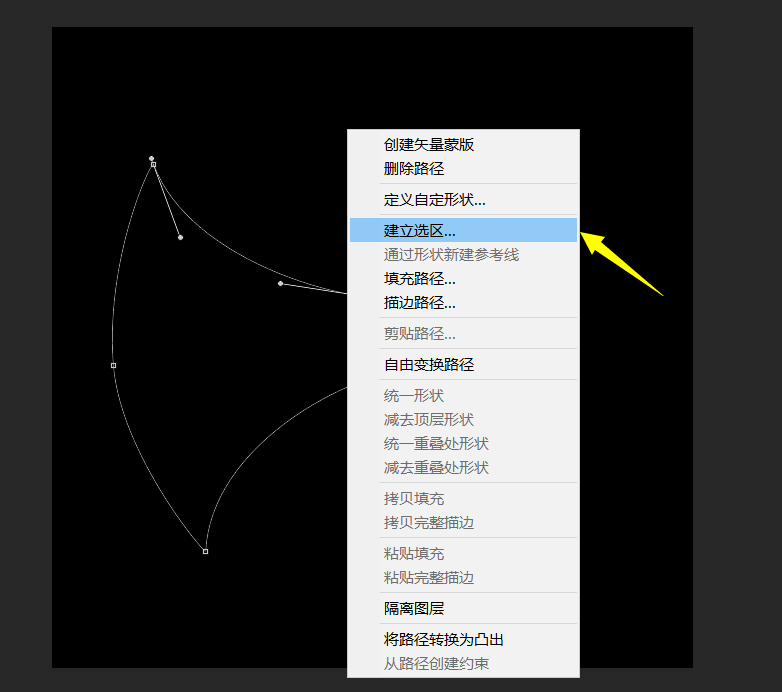Click the 减去顶层形状 entry
This screenshot has width=782, height=692.
pos(463,419)
